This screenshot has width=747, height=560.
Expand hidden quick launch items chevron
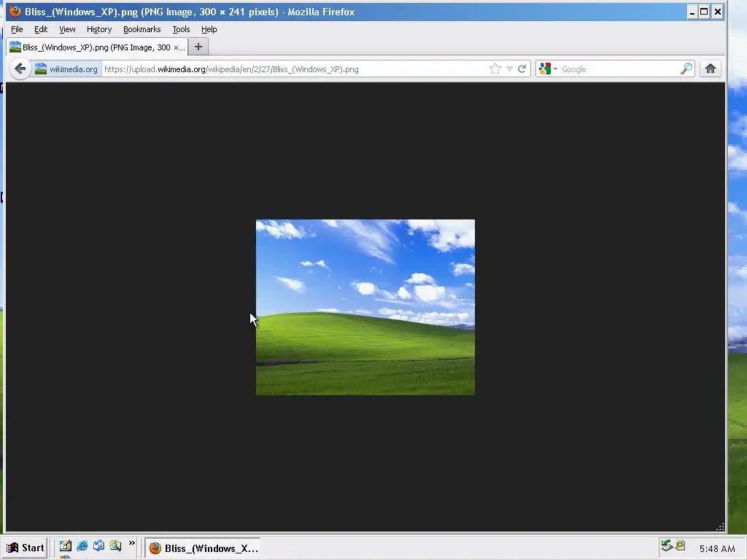(x=131, y=542)
